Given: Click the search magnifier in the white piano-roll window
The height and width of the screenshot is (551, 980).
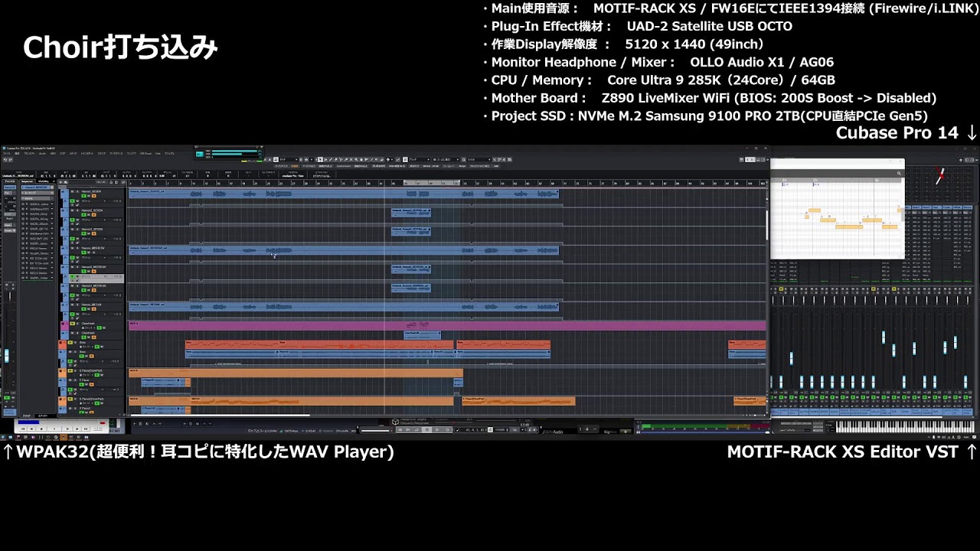Looking at the screenshot, I should pyautogui.click(x=899, y=174).
